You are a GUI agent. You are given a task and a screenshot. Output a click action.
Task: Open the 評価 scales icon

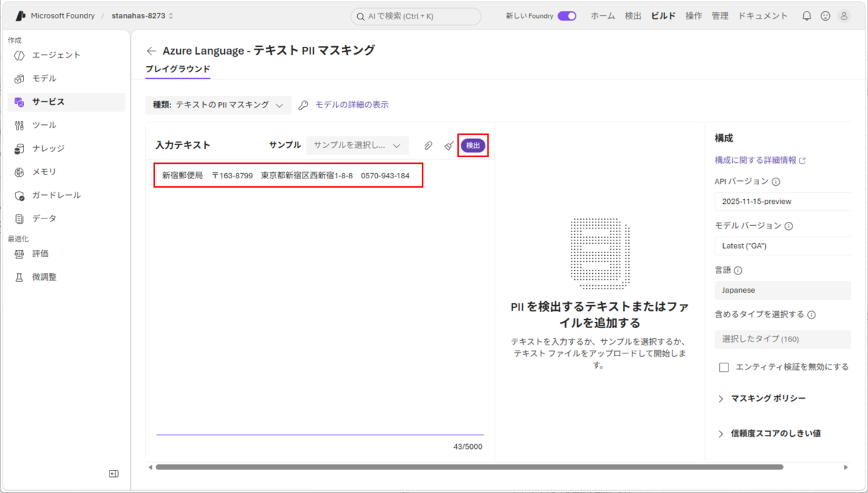(x=19, y=254)
